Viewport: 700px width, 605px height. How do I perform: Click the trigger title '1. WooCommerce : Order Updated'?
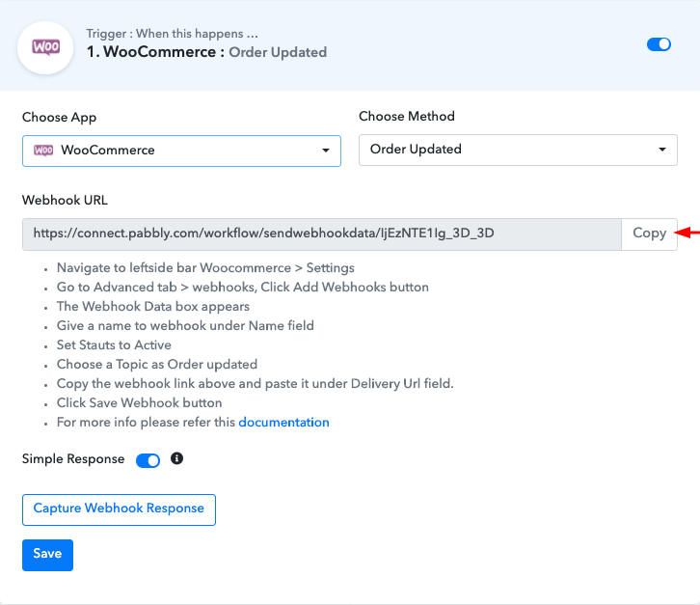pos(206,52)
